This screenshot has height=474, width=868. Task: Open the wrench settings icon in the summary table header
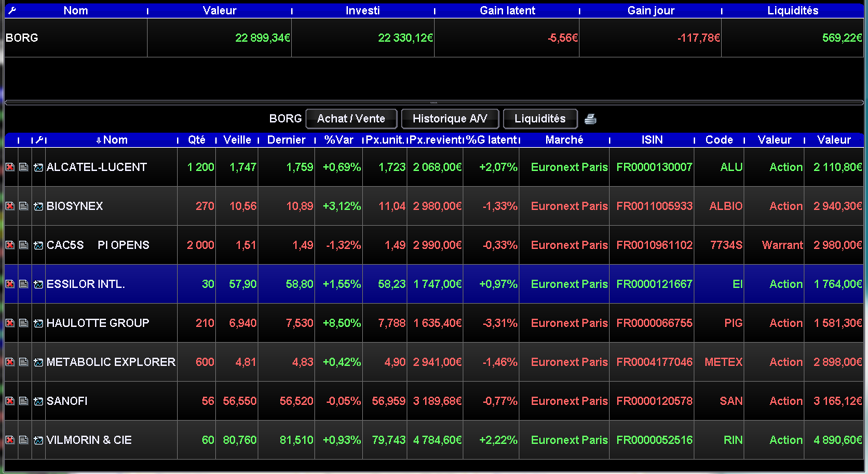pos(11,10)
